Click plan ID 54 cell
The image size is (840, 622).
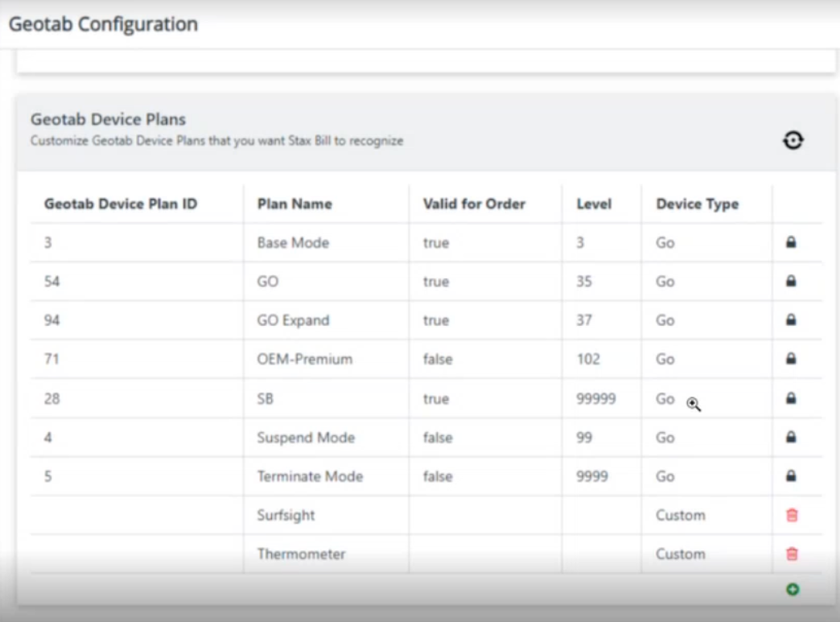point(52,281)
